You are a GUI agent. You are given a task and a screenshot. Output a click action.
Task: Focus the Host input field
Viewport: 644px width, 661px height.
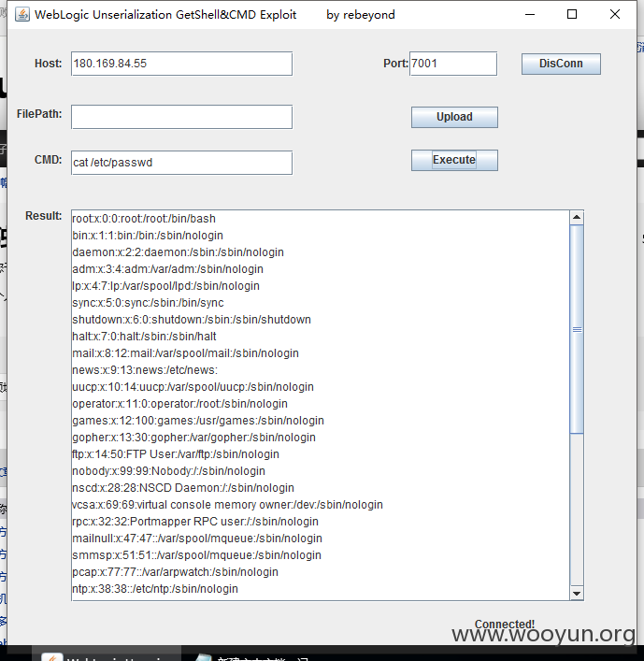tap(181, 64)
